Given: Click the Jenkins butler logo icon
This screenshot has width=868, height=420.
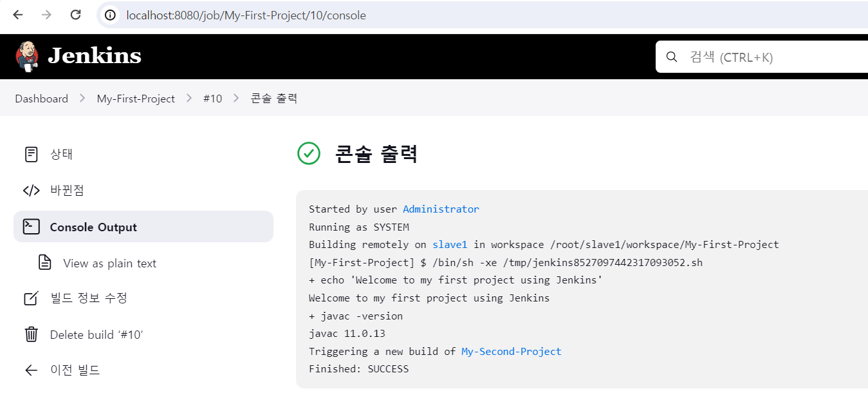Looking at the screenshot, I should 27,56.
